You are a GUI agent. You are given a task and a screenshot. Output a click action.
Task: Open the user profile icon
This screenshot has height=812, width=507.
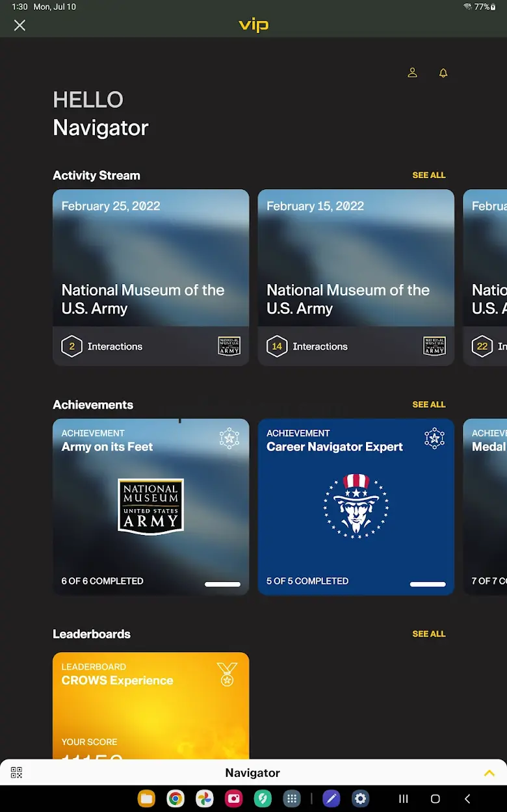(x=412, y=73)
